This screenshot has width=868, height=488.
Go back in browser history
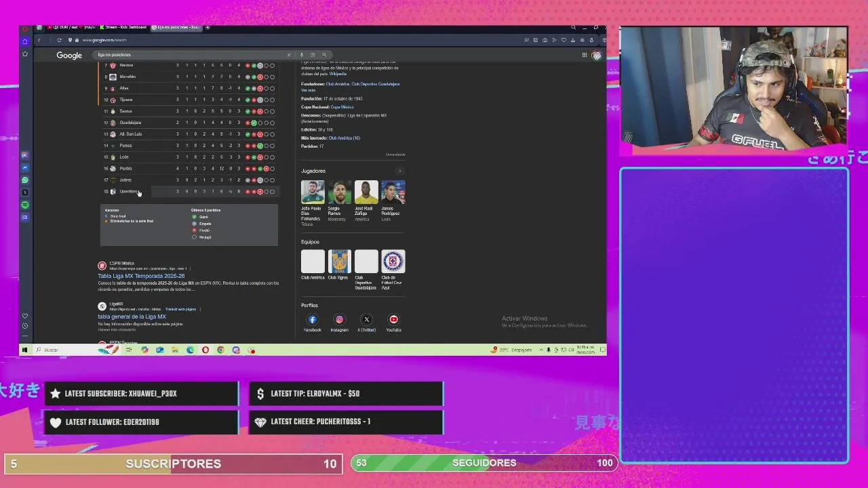39,40
